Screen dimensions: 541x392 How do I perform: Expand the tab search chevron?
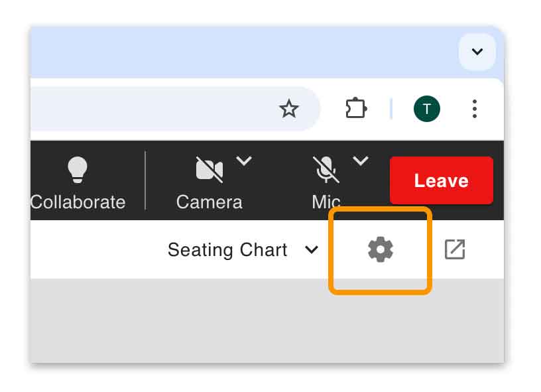(x=477, y=52)
